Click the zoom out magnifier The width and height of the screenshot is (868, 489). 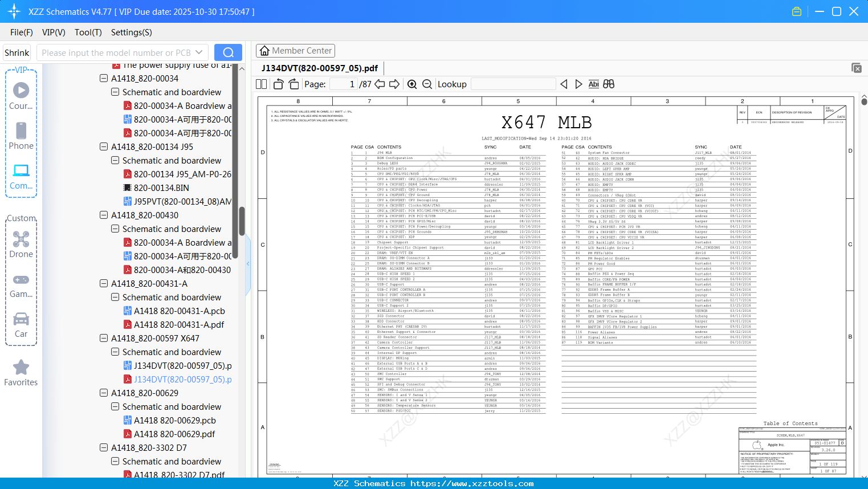click(x=427, y=84)
